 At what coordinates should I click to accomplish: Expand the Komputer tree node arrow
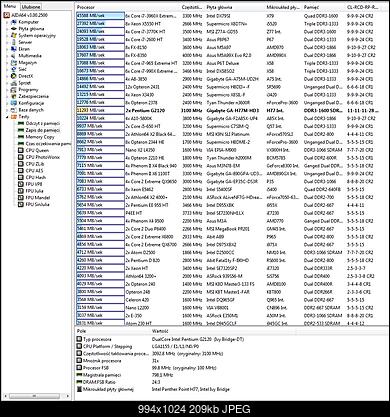pos(7,22)
